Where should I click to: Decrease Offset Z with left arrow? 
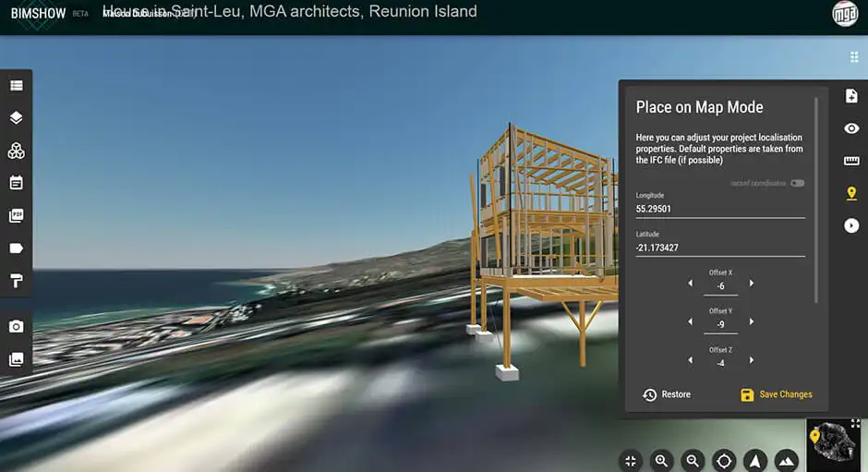(691, 360)
